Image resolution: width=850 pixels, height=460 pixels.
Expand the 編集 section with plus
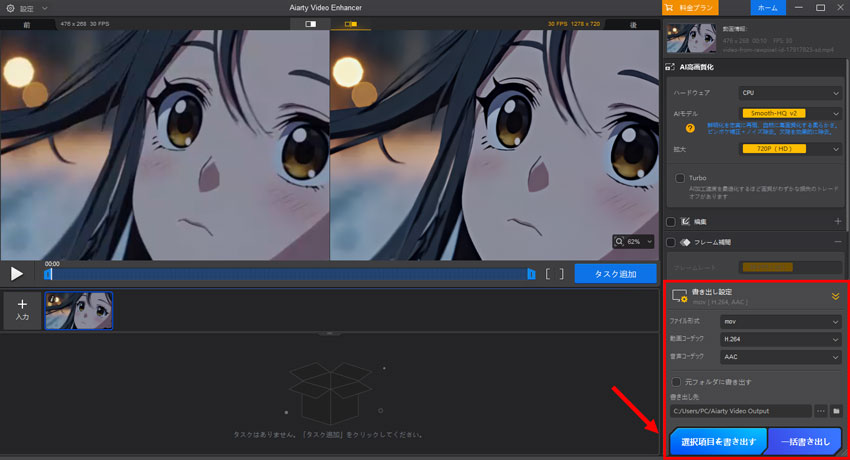point(838,221)
